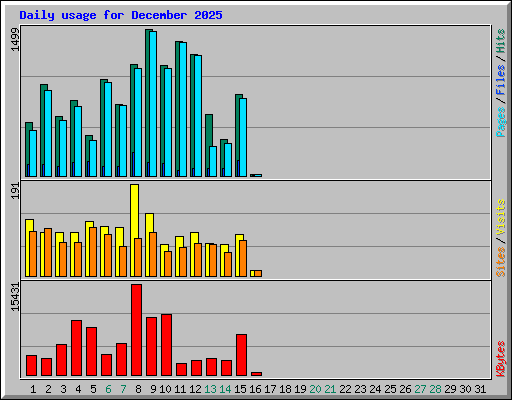Select day 12 on the x-axis
This screenshot has width=512, height=400.
(195, 389)
